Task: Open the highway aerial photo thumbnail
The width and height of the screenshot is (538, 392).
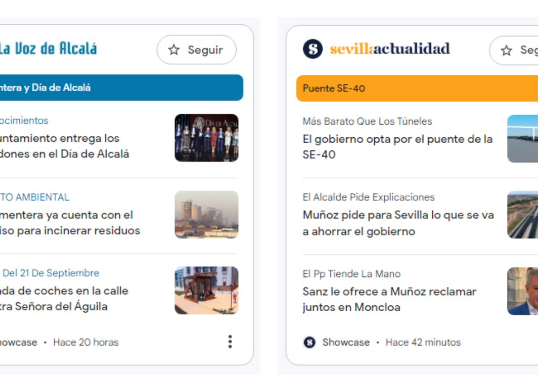Action: coord(522,214)
